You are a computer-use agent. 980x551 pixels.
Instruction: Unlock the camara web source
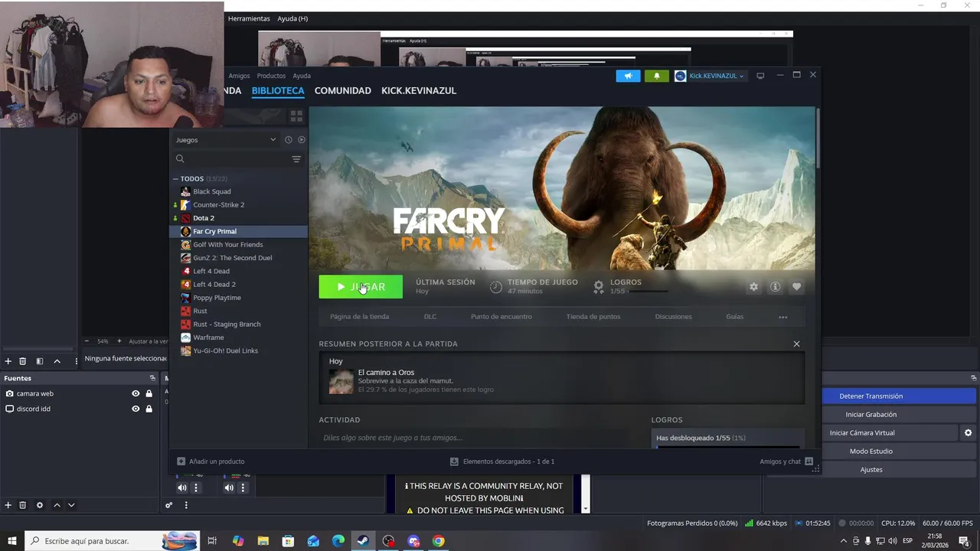click(149, 393)
